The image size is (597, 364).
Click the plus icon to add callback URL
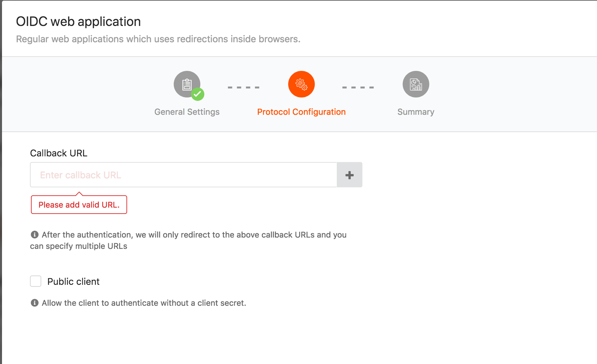tap(349, 175)
